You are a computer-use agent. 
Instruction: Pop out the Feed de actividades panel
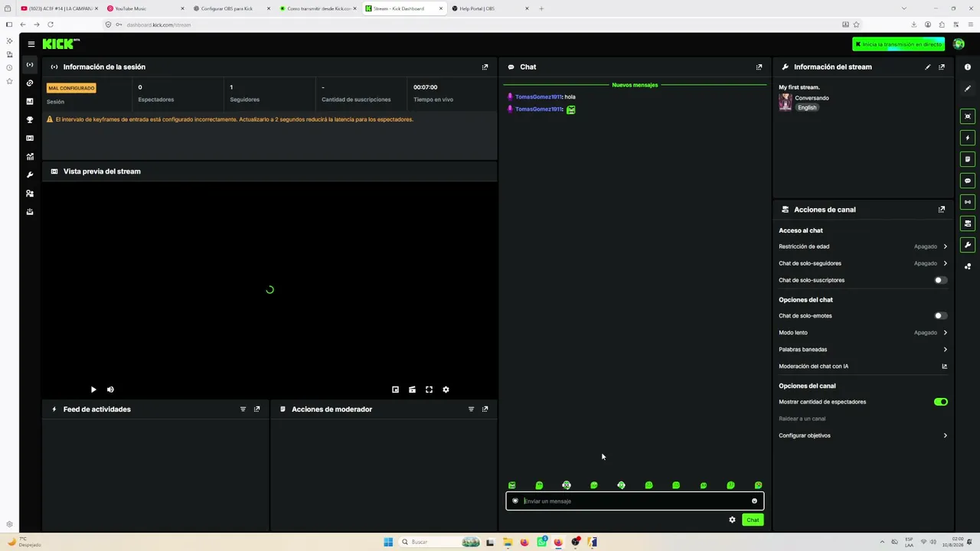click(x=256, y=409)
